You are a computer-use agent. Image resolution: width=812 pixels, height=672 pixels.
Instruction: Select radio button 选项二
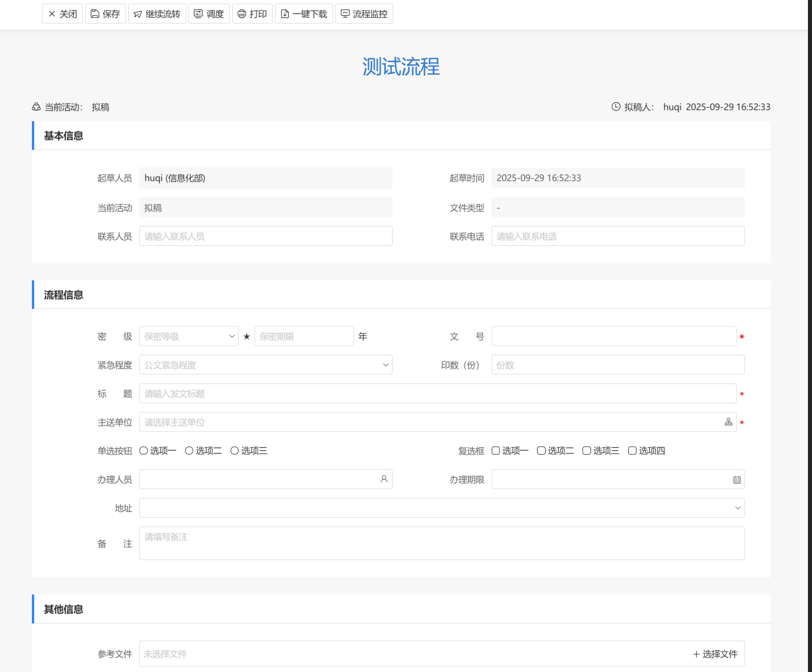click(x=189, y=451)
